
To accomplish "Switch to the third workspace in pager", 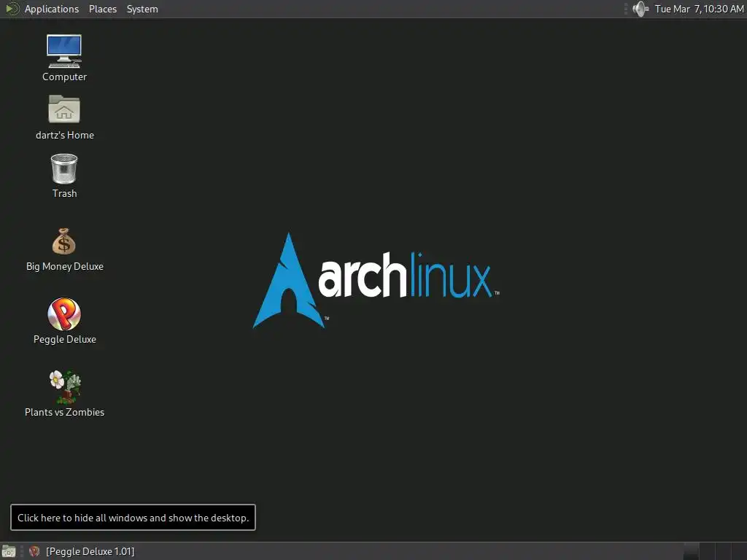I will 724,551.
